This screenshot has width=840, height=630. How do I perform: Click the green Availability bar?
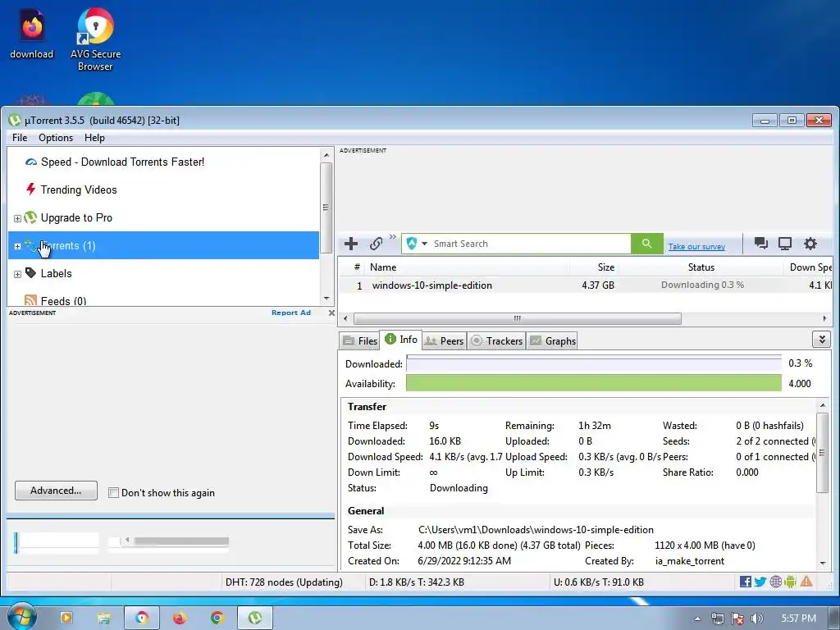click(594, 384)
